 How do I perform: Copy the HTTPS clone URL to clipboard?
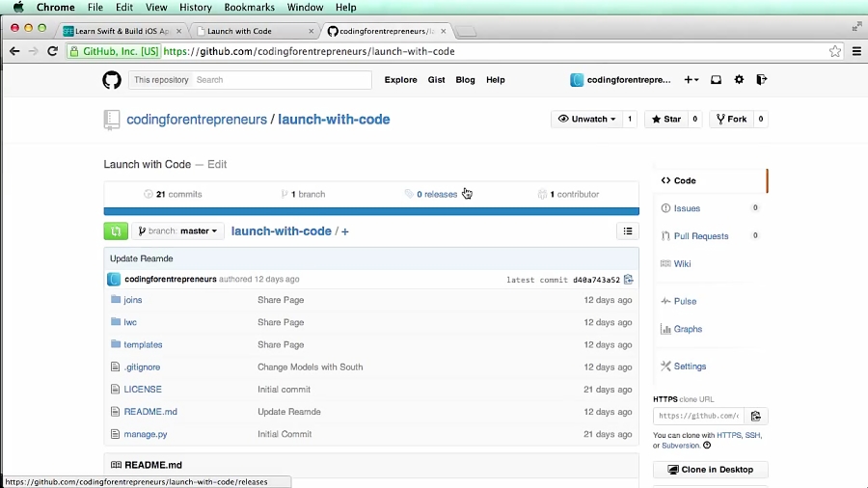[755, 416]
